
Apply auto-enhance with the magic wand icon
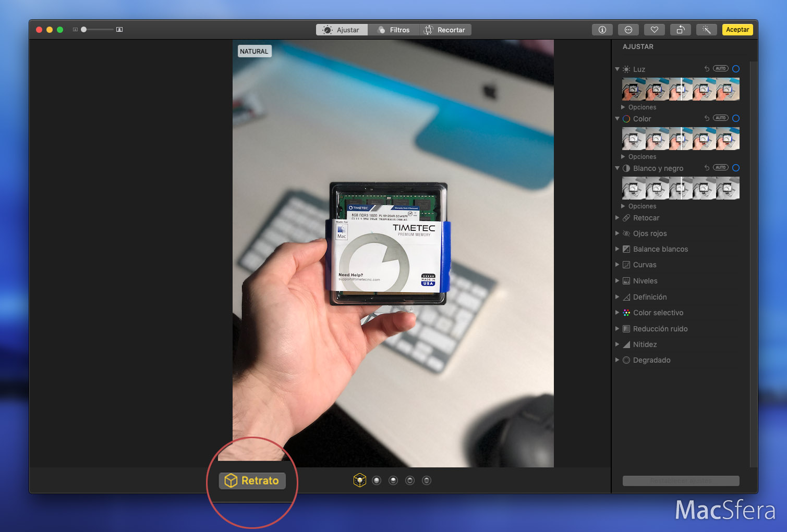[x=706, y=30]
